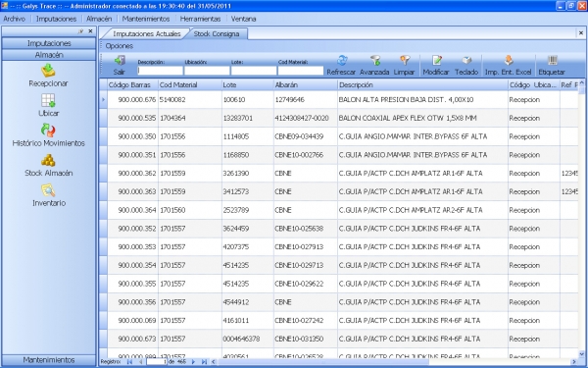The image size is (588, 368).
Task: Open the Almacén menu in menu bar
Action: click(x=99, y=19)
